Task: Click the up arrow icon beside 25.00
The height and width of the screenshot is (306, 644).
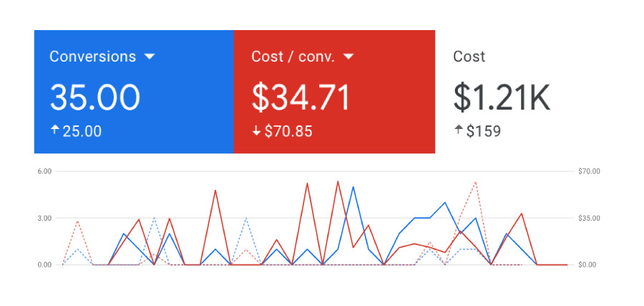Action: pos(54,130)
